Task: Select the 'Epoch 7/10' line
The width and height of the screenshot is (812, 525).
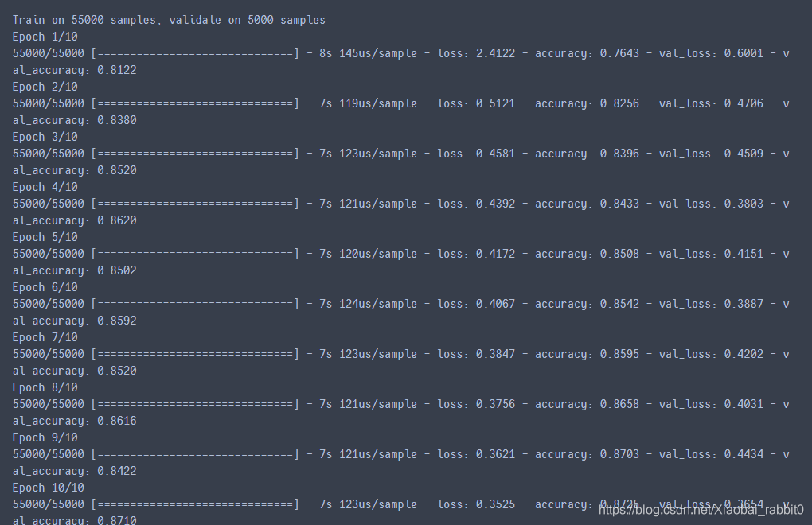Action: click(45, 338)
